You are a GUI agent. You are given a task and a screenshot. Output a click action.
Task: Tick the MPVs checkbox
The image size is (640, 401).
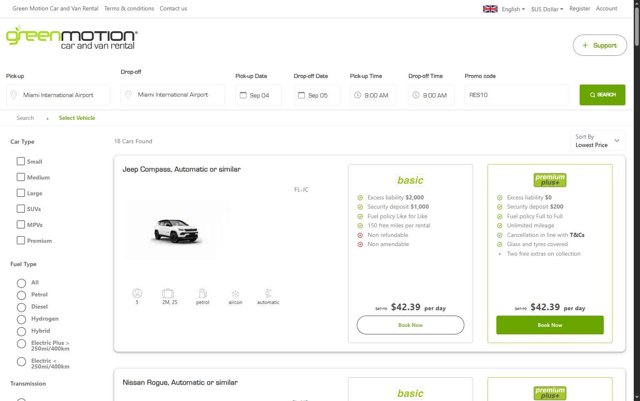(x=21, y=225)
